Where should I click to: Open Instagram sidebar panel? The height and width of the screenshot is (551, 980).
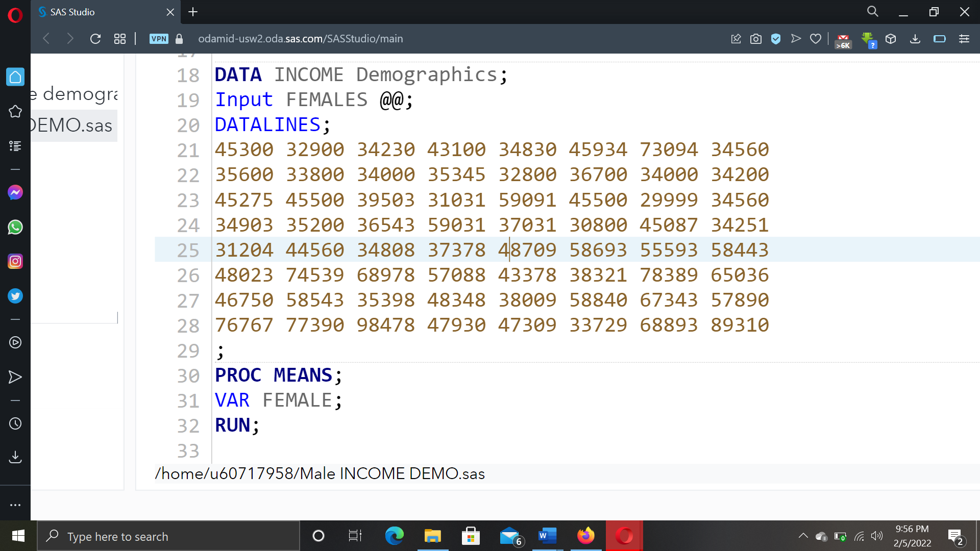15,262
